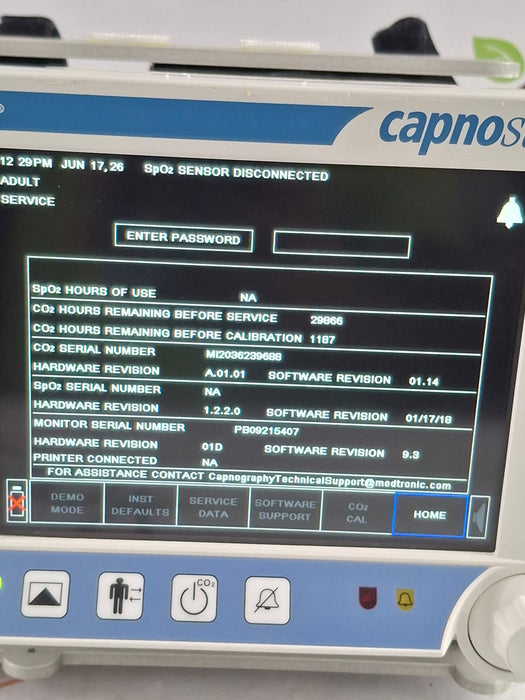
Task: Open the CO2 CAL menu option
Action: click(x=357, y=513)
